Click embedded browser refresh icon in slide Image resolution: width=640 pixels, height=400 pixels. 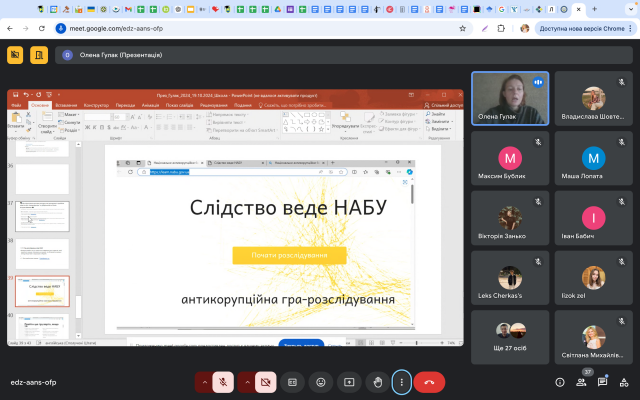tap(130, 172)
